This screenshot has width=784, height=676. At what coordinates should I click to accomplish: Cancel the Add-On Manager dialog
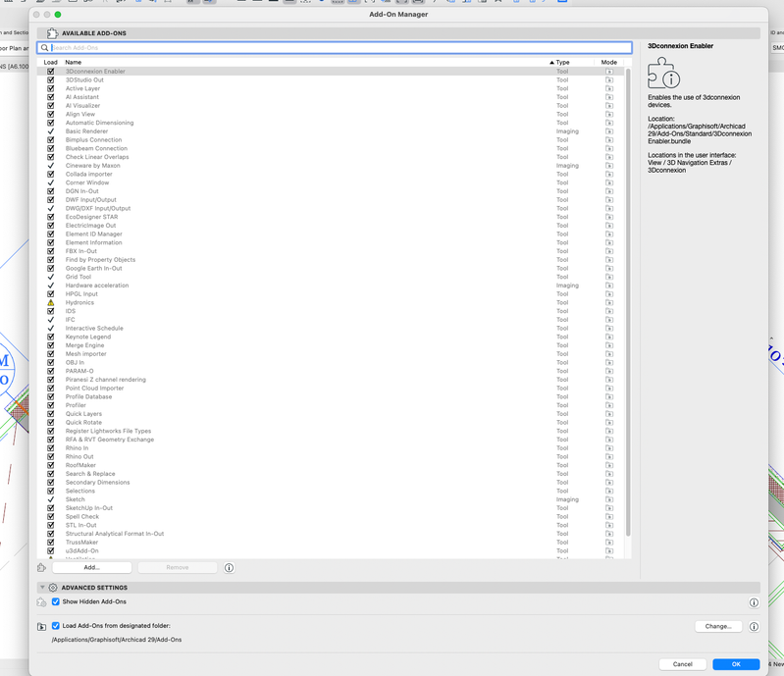683,664
